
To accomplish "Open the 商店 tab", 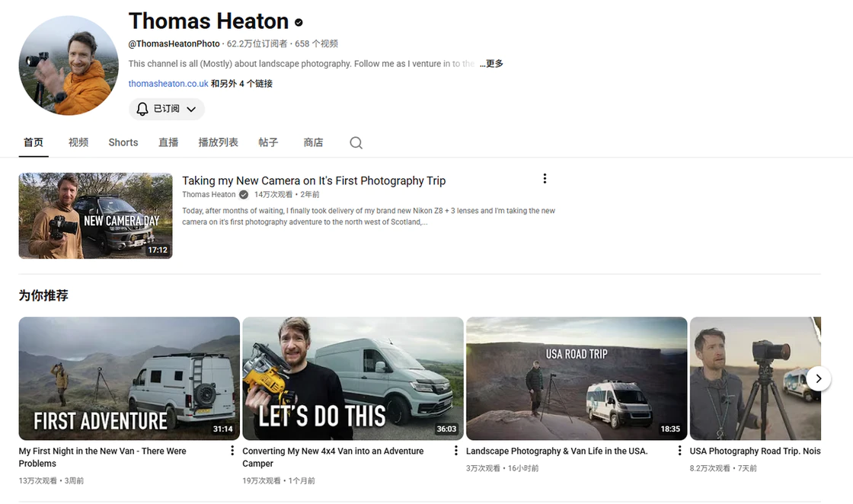I will click(313, 142).
